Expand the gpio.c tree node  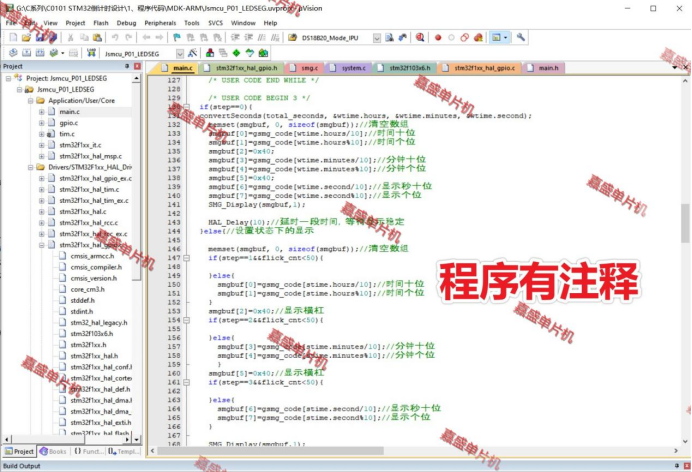pyautogui.click(x=41, y=123)
